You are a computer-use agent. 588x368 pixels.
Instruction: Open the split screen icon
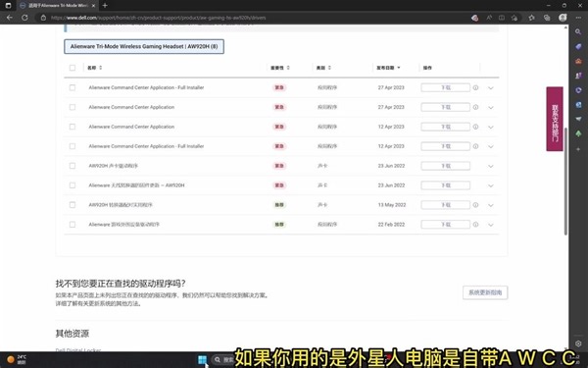(x=502, y=18)
